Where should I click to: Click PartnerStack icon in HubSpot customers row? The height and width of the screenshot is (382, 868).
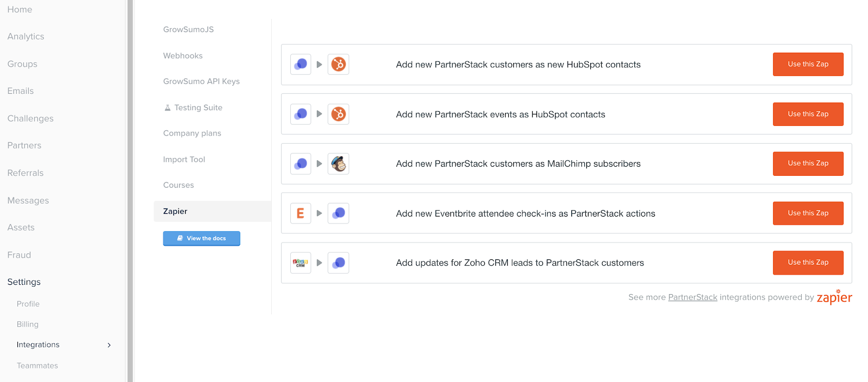click(301, 65)
